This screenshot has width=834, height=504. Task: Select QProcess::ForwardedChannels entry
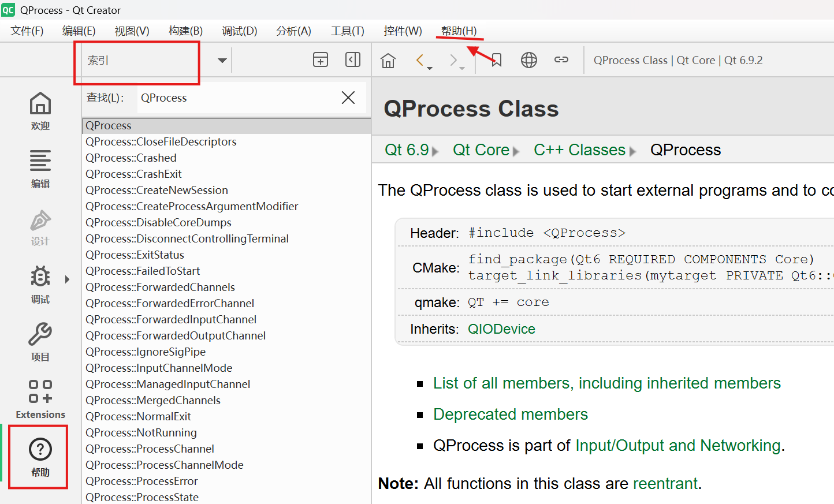click(226, 288)
